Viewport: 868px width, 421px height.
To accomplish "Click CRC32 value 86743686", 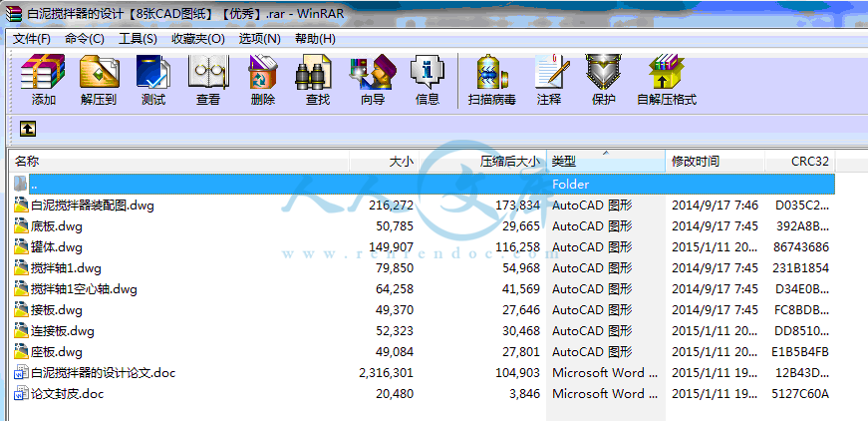I will [x=801, y=247].
